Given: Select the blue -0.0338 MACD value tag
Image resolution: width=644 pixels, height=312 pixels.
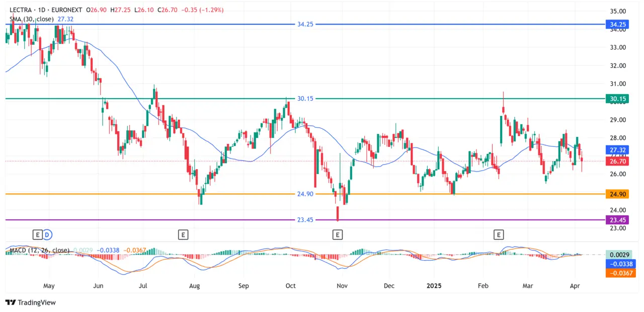Looking at the screenshot, I should pyautogui.click(x=620, y=264).
